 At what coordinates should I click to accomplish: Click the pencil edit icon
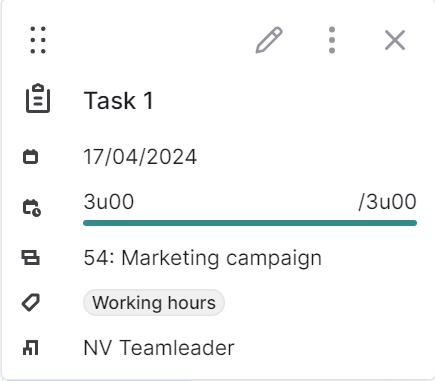tap(269, 40)
